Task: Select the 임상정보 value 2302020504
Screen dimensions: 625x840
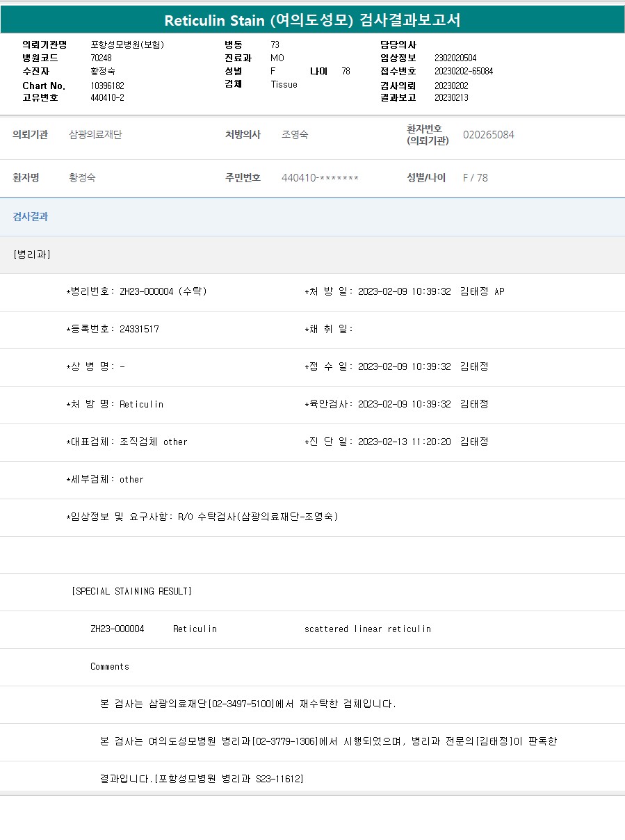Action: click(x=455, y=58)
